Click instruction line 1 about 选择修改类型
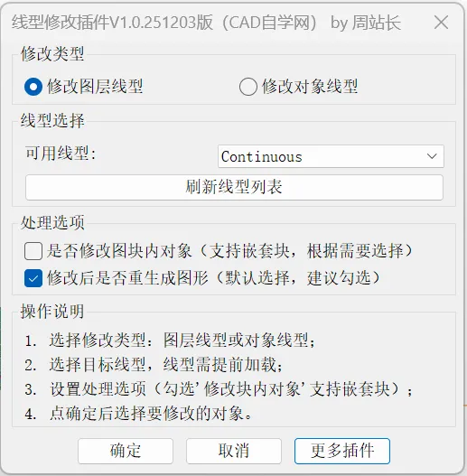Viewport: 467px width, 476px height. (x=171, y=340)
